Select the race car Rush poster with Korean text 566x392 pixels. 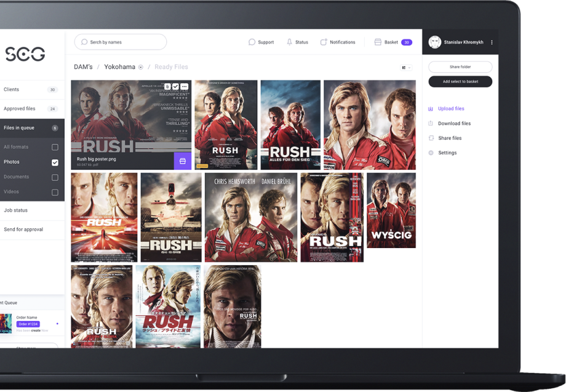point(171,217)
